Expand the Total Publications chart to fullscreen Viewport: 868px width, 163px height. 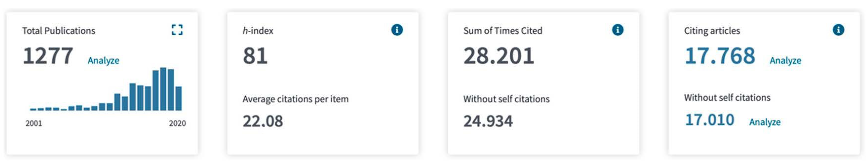tap(177, 30)
